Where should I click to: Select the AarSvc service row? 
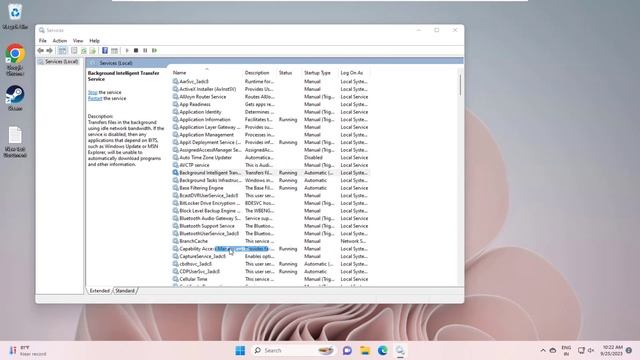(x=270, y=82)
